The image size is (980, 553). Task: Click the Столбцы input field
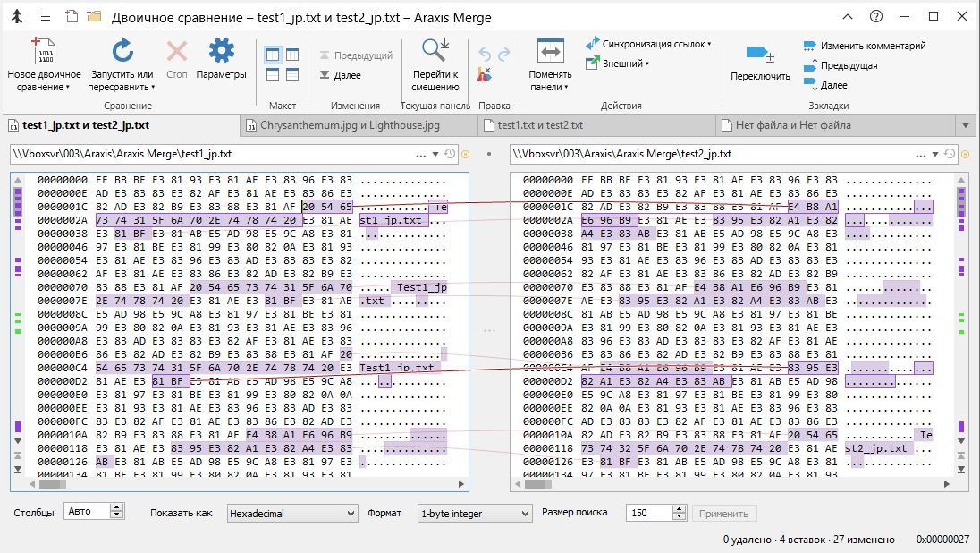[86, 512]
